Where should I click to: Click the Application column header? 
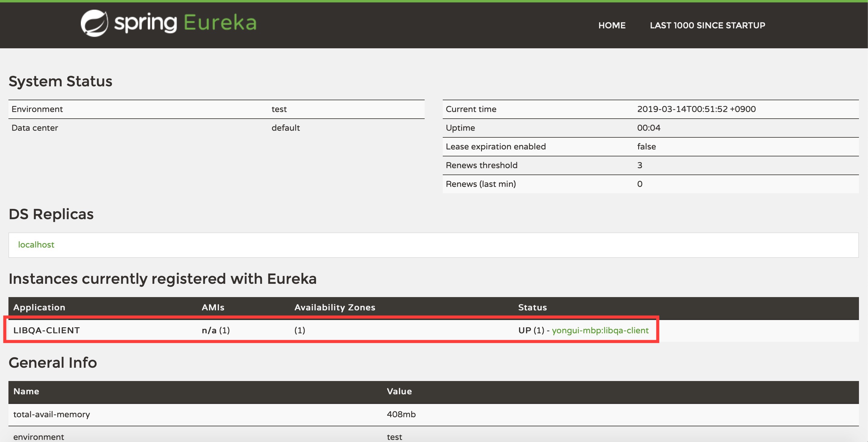39,307
